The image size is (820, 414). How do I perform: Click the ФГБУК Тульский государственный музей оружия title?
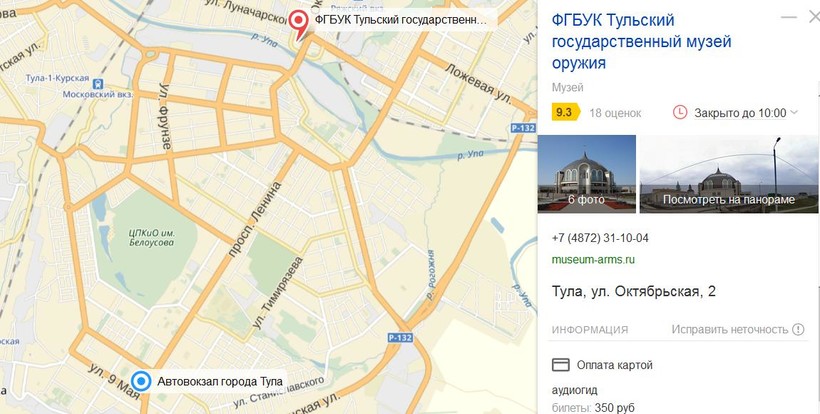pos(641,42)
